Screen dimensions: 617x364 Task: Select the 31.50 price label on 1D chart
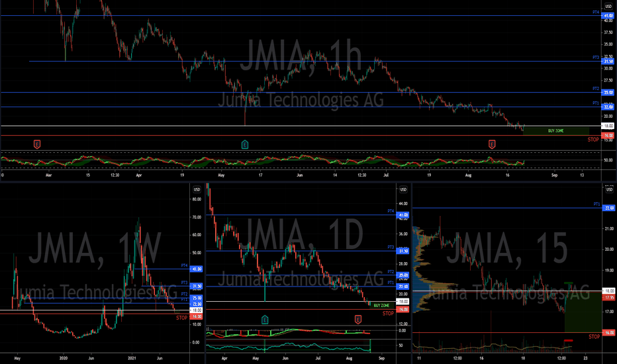click(403, 251)
